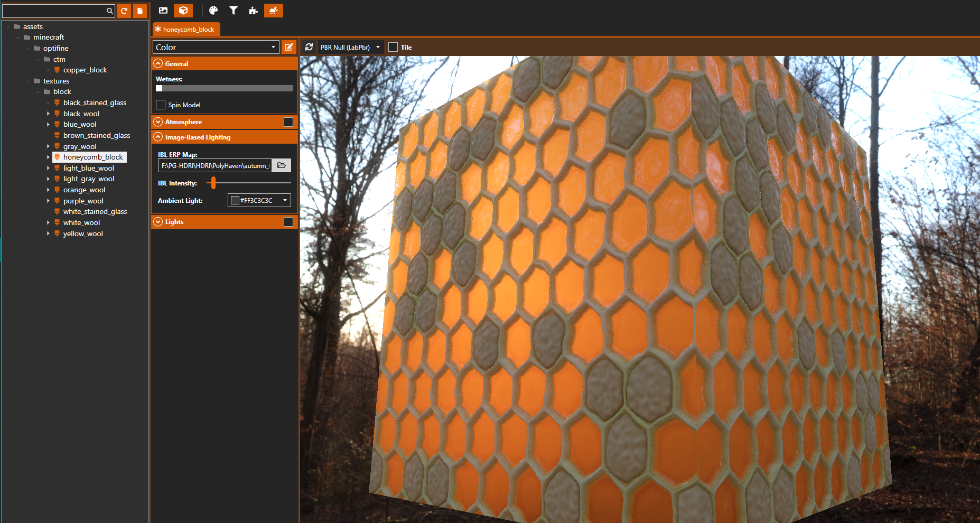Enable the Tile checkbox

pos(393,47)
